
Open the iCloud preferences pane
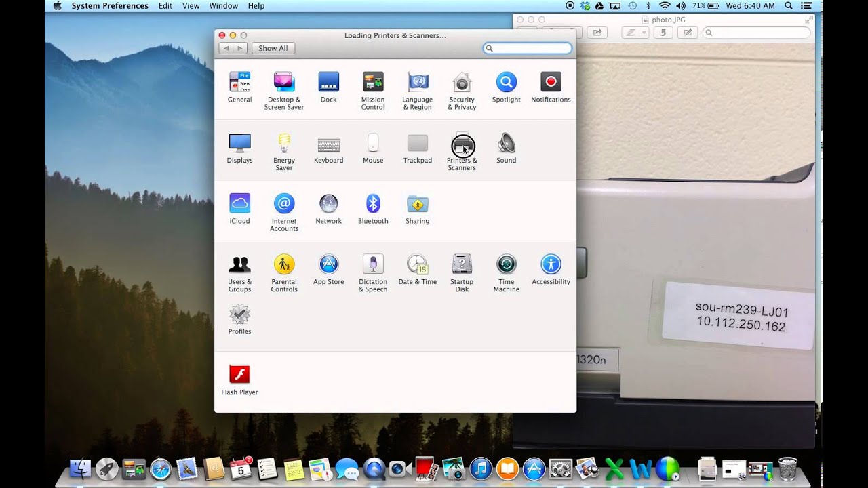click(x=239, y=209)
